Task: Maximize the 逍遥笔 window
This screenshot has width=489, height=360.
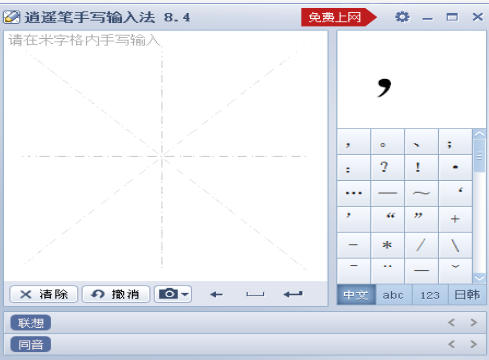Action: point(452,17)
